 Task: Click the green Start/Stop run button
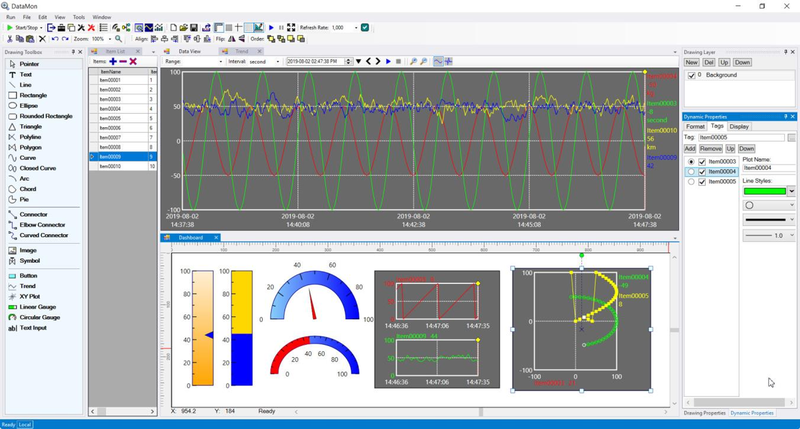point(9,28)
